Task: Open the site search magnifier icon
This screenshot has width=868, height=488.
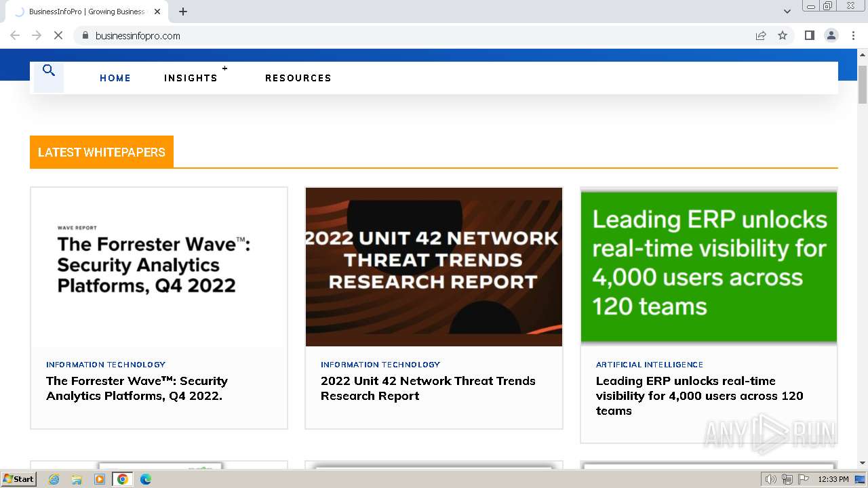Action: point(49,70)
